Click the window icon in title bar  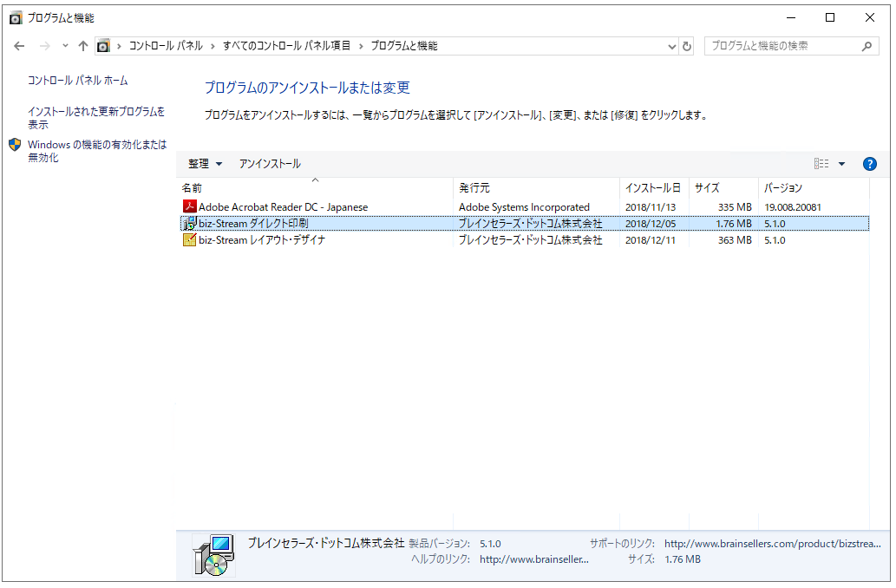[16, 18]
